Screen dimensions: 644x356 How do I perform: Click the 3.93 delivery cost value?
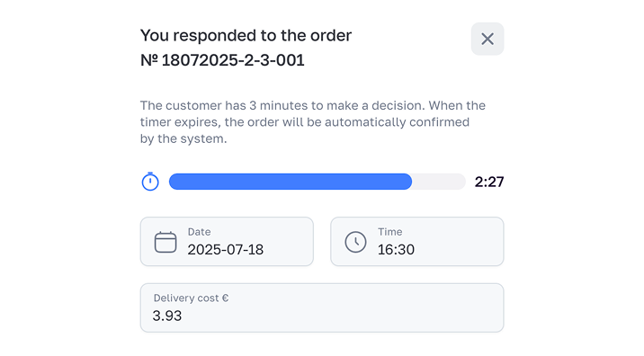click(166, 316)
